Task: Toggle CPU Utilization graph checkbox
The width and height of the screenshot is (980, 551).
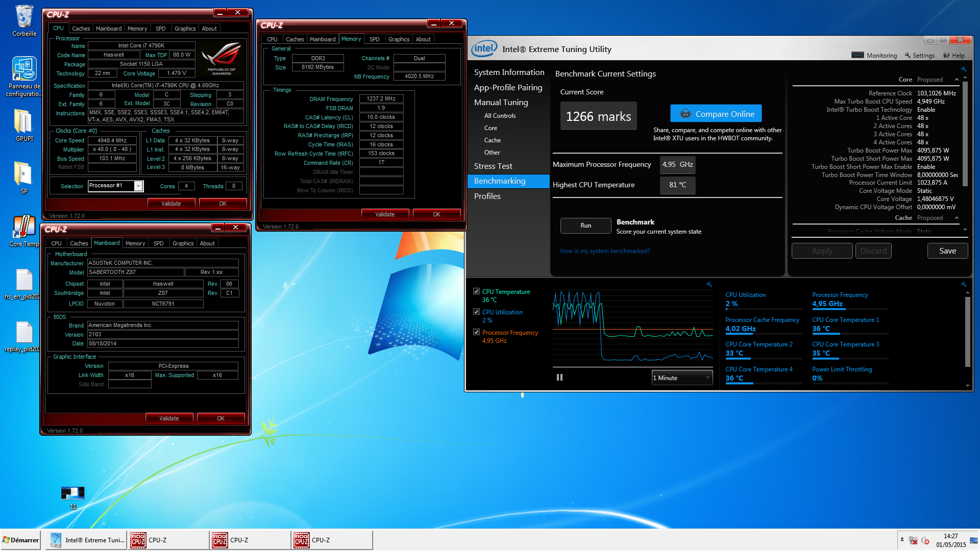Action: [x=476, y=312]
